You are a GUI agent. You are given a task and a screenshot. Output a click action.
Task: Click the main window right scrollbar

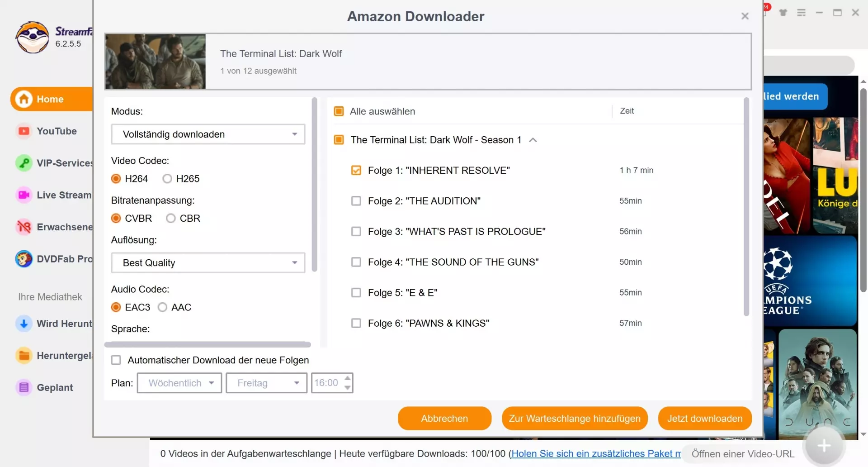(863, 190)
